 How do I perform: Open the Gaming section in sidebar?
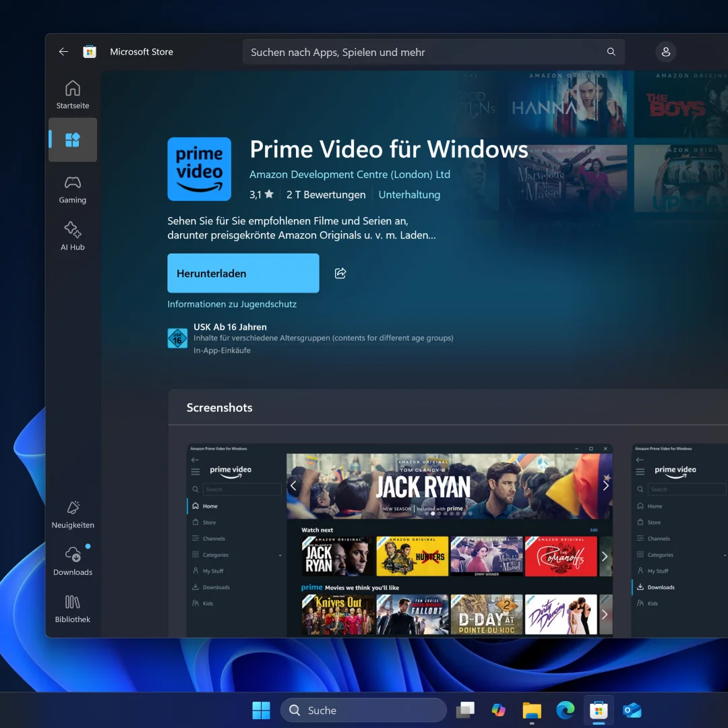73,189
